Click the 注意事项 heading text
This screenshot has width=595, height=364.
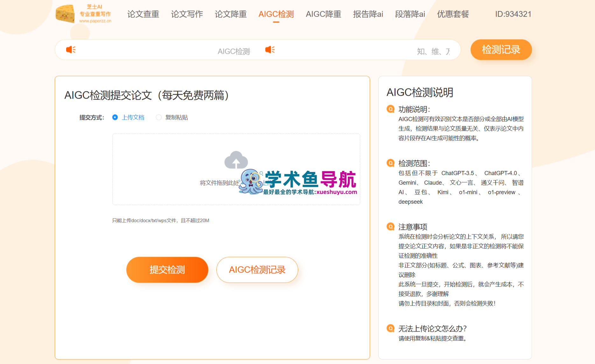(x=413, y=227)
